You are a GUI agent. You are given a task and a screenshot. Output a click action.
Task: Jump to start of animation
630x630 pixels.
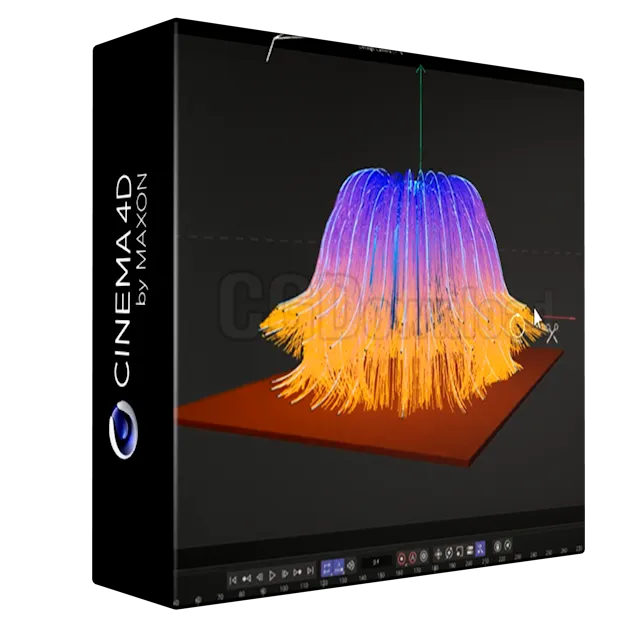click(233, 580)
